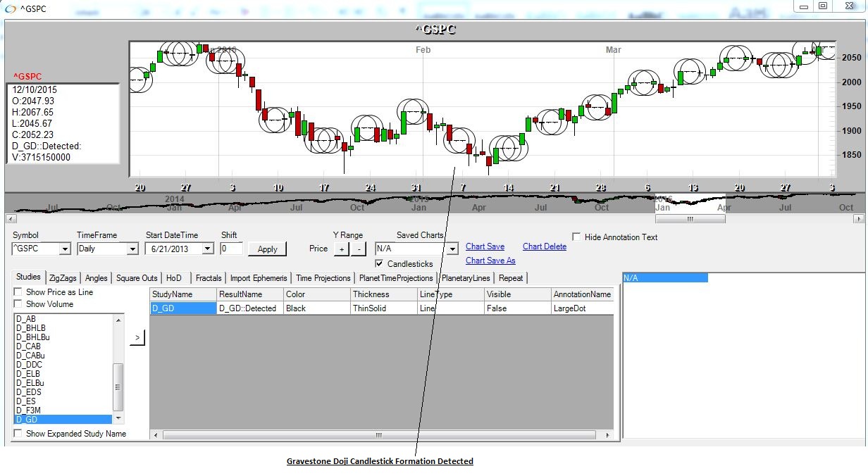Open the Saved Charts dropdown
Image resolution: width=868 pixels, height=476 pixels.
tap(452, 249)
